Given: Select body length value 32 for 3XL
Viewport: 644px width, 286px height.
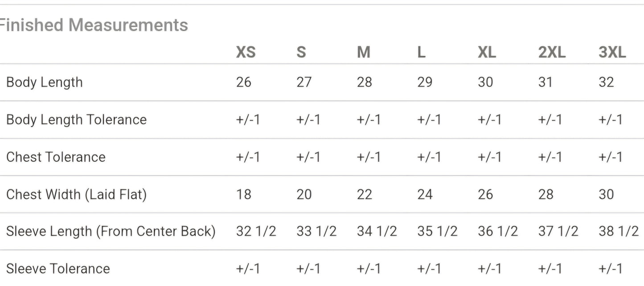Looking at the screenshot, I should (x=607, y=82).
